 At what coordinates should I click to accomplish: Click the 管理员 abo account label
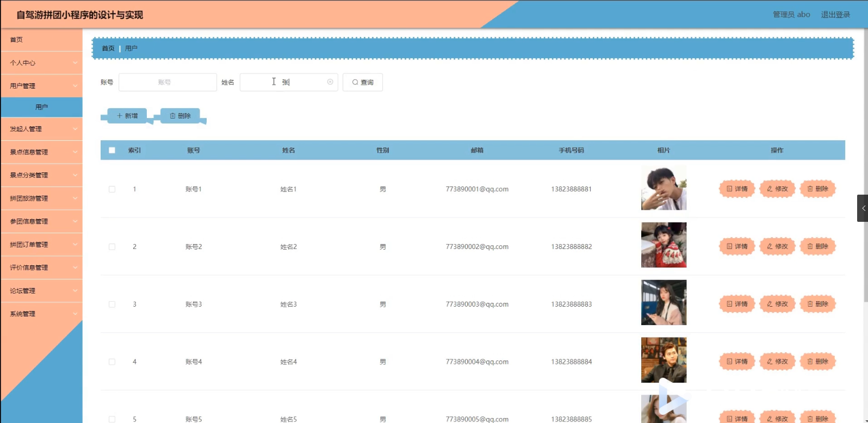(791, 15)
